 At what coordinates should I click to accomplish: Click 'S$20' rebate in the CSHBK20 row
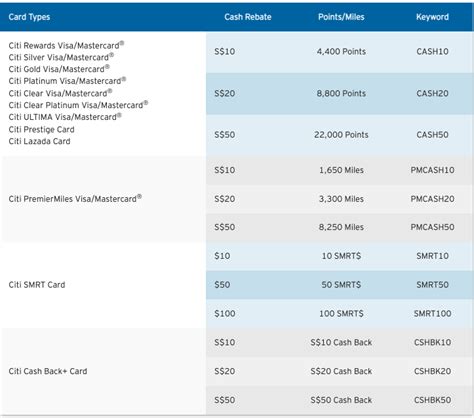[x=225, y=371]
